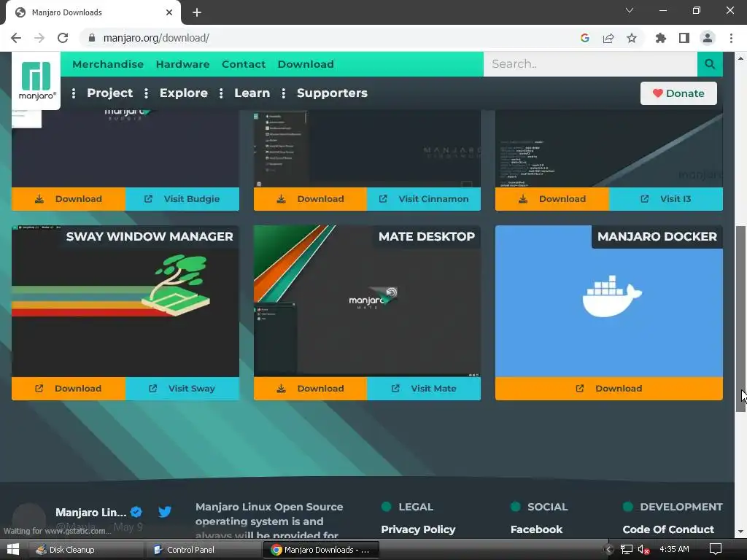Open the notification center icon

[716, 550]
